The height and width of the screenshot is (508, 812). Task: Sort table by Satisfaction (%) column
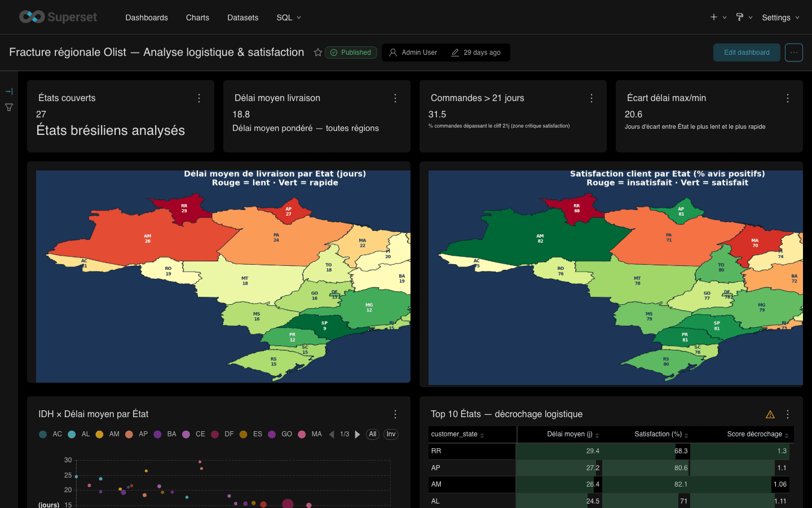pos(661,434)
